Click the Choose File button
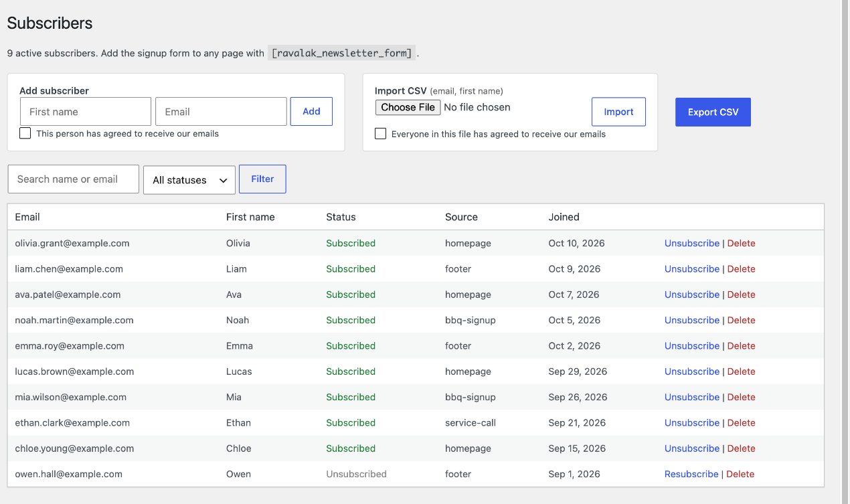The height and width of the screenshot is (504, 850). coord(408,107)
